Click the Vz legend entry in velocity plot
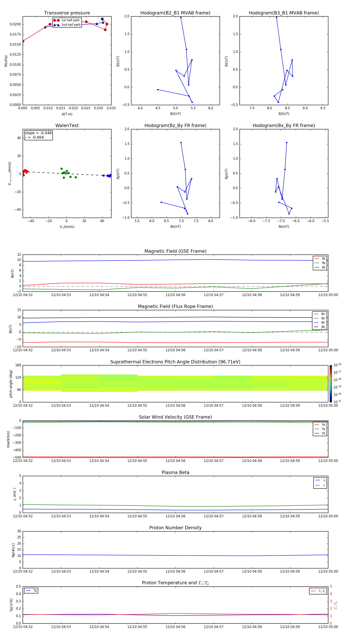The image size is (351, 644). [320, 433]
